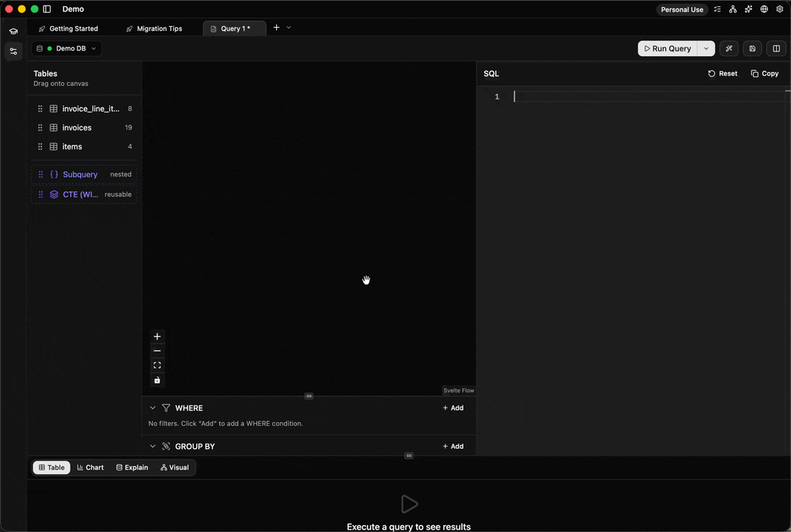Open the Run Query options arrow
Image resolution: width=791 pixels, height=532 pixels.
coord(706,48)
